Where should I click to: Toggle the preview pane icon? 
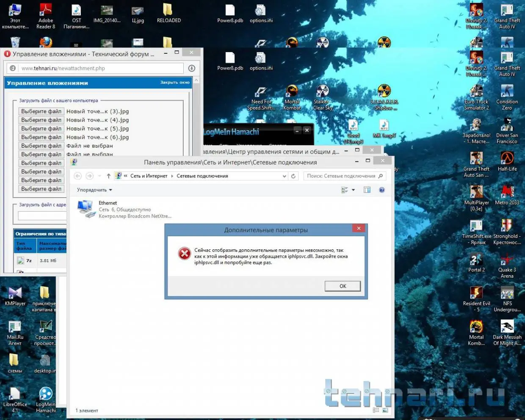tap(367, 190)
